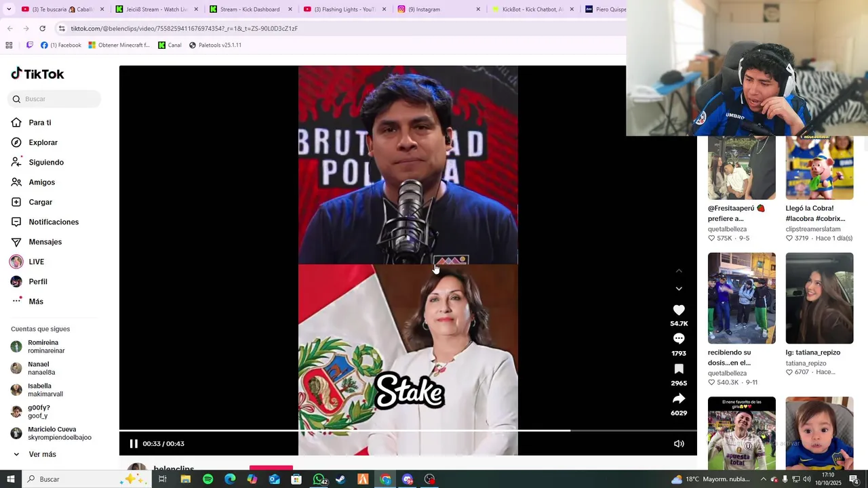Image resolution: width=868 pixels, height=488 pixels.
Task: Open the apps grid bookmark icon
Action: click(x=9, y=45)
